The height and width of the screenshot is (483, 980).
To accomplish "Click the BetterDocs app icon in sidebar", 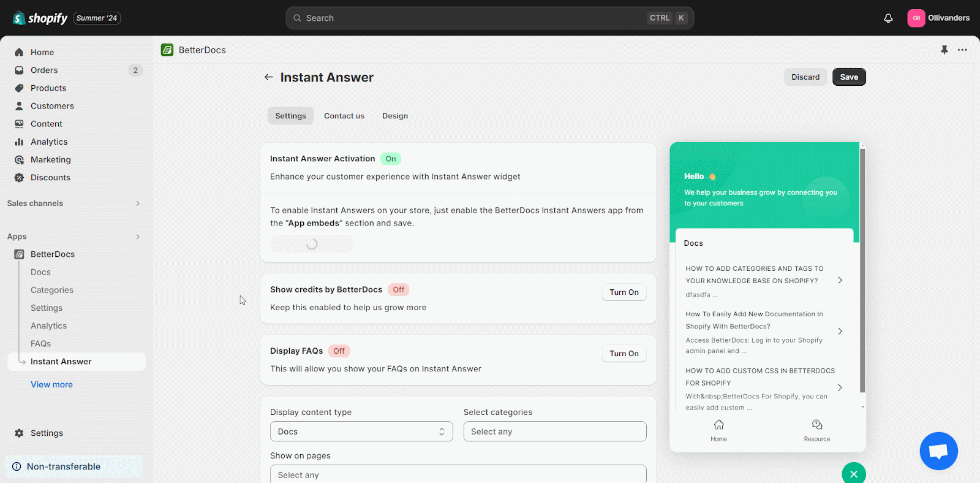I will point(19,254).
